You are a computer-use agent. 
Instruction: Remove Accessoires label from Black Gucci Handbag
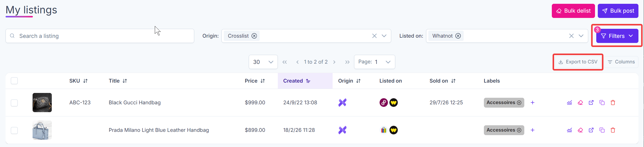[x=519, y=103]
